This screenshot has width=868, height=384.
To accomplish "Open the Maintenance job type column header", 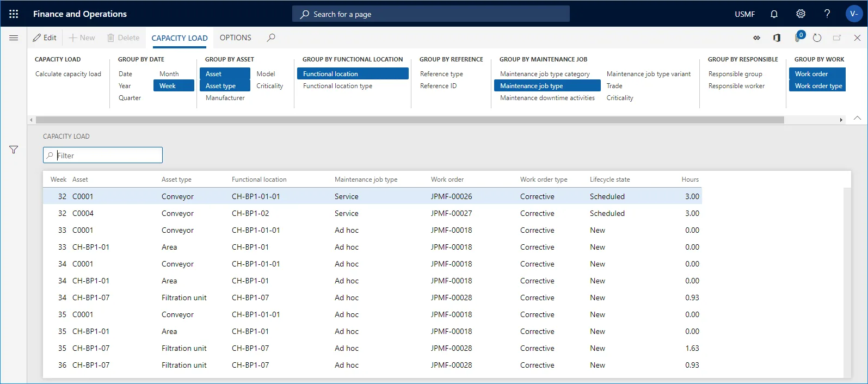I will coord(366,179).
